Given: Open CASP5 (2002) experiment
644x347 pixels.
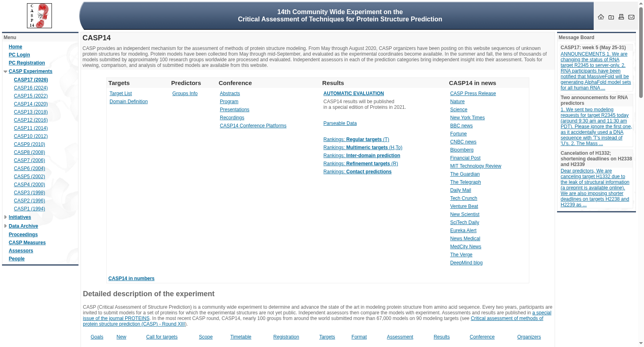Looking at the screenshot, I should pos(29,177).
